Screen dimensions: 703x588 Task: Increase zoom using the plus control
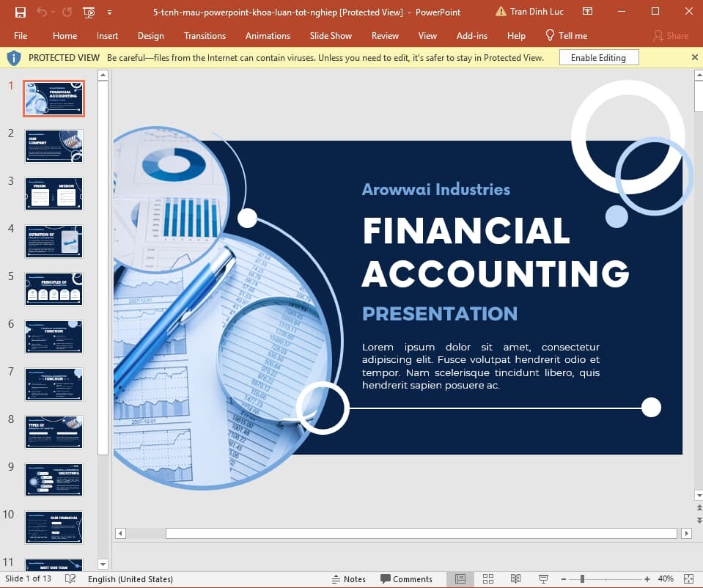(647, 578)
